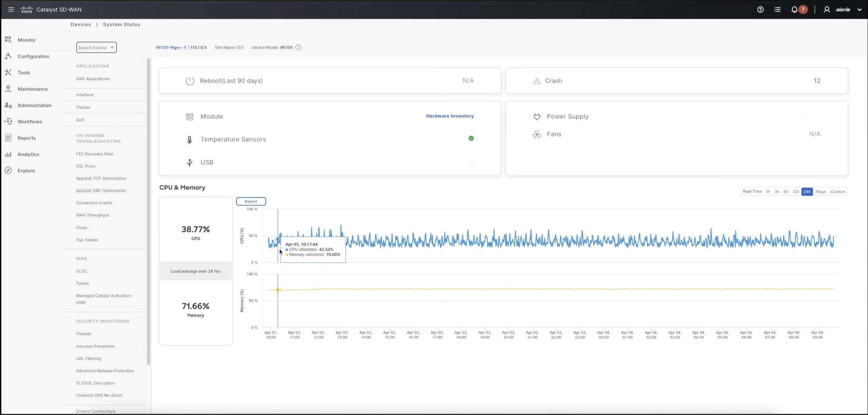Click the Power Supply plug icon
The image size is (868, 415).
click(x=537, y=117)
